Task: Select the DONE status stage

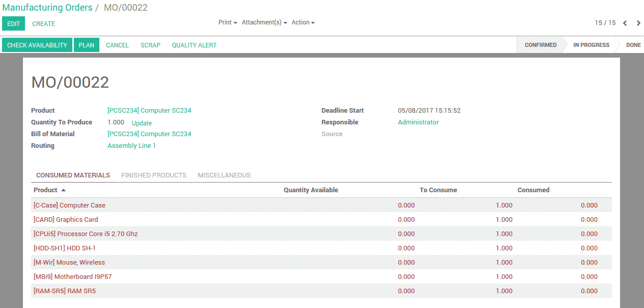Action: click(x=633, y=45)
